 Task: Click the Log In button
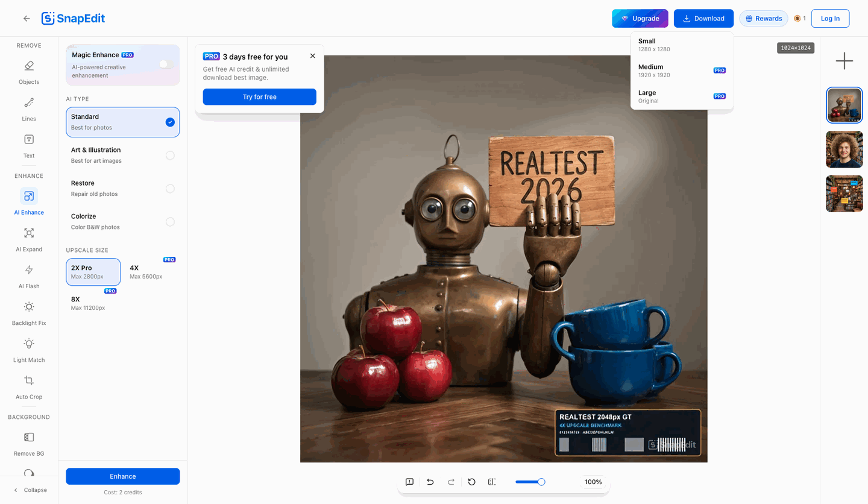point(830,19)
